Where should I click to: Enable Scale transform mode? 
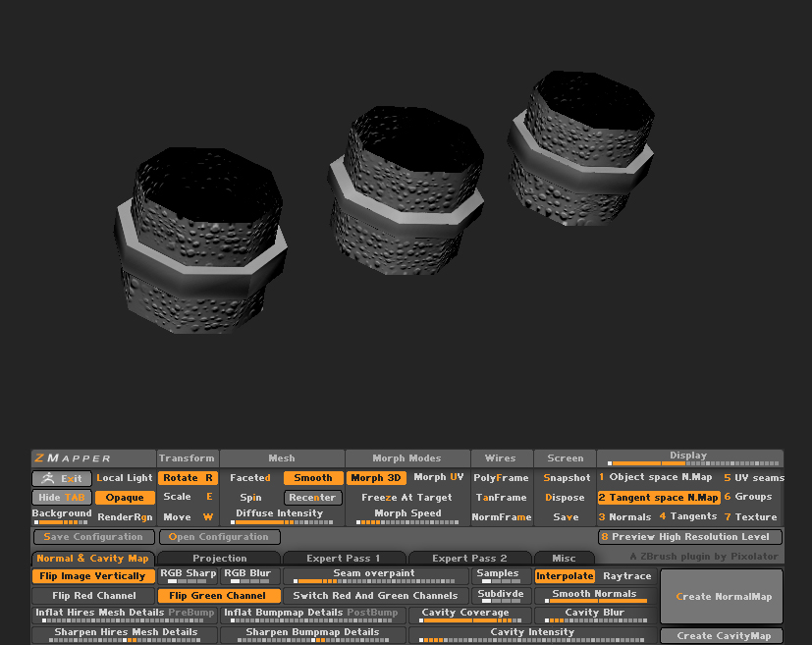187,498
